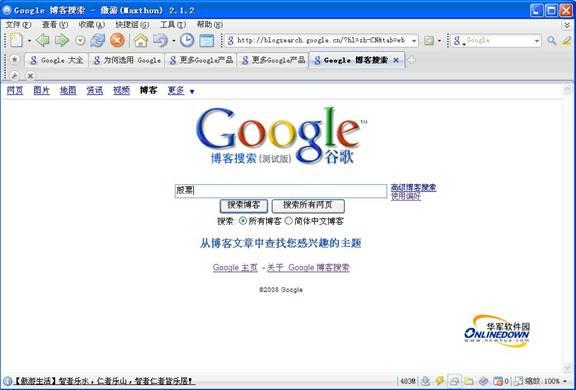Image resolution: width=576 pixels, height=390 pixels.
Task: Add a new tab with plus icon
Action: coord(411,60)
